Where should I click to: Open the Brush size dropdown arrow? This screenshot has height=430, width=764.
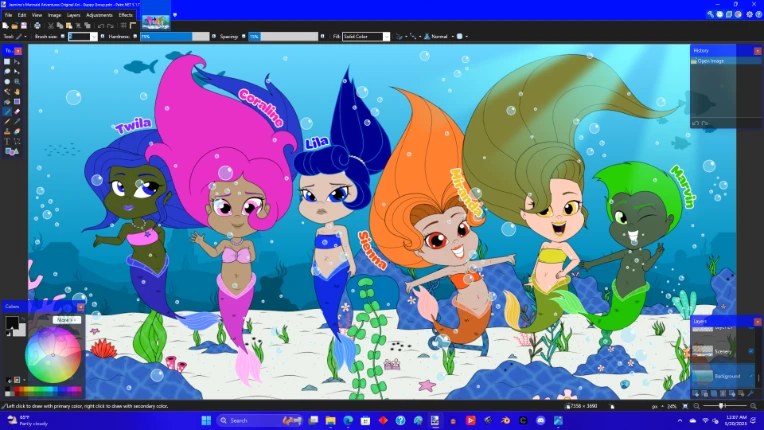94,37
